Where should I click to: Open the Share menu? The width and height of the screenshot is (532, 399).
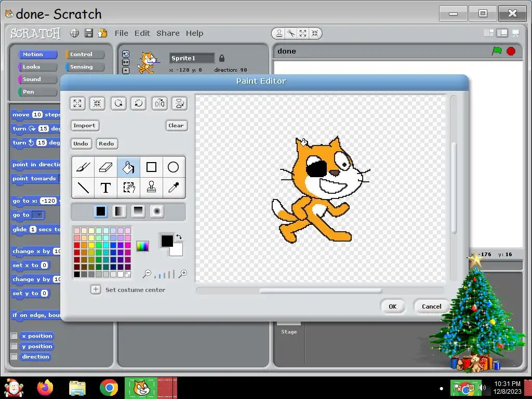pos(168,33)
